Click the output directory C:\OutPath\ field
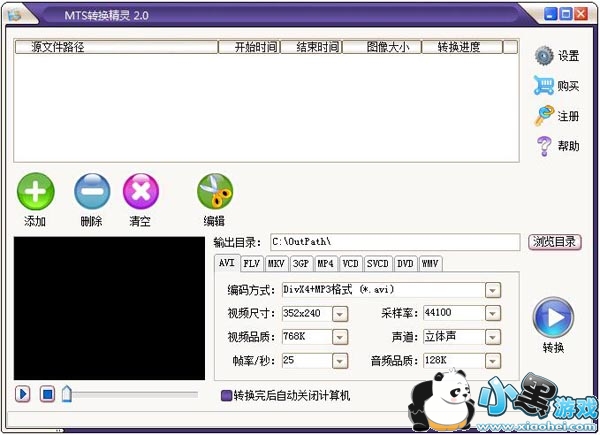Screen dimensions: 600x435 [395, 242]
